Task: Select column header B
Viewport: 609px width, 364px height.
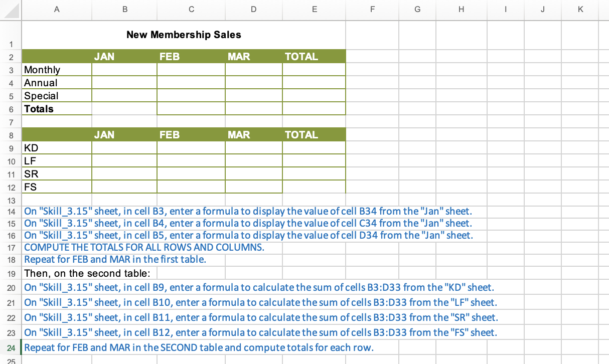Action: [124, 9]
